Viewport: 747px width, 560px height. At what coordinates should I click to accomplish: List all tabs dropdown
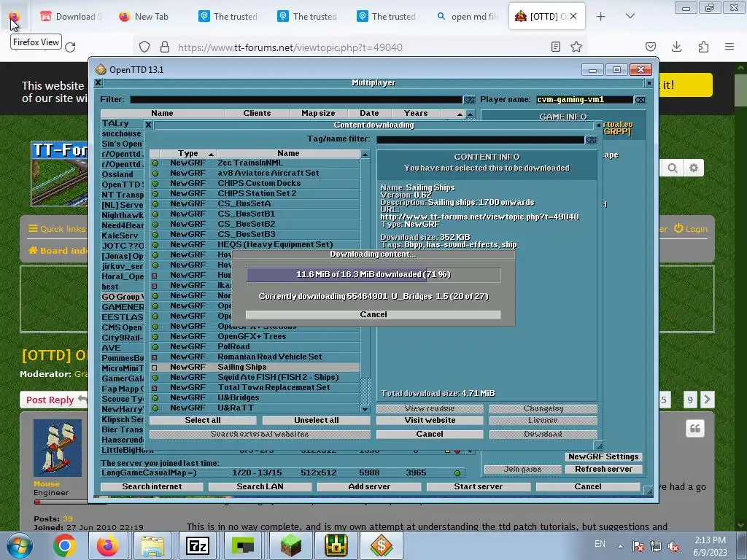click(x=630, y=16)
